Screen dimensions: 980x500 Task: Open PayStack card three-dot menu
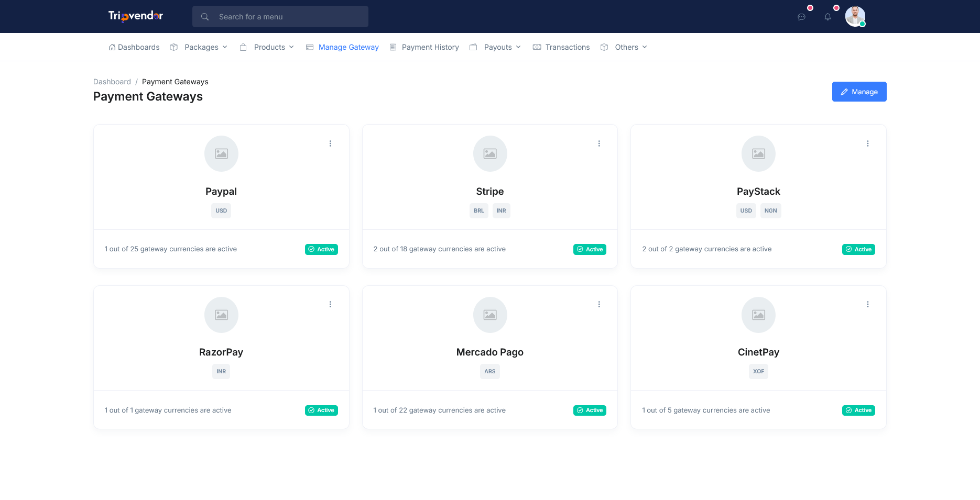coord(868,143)
